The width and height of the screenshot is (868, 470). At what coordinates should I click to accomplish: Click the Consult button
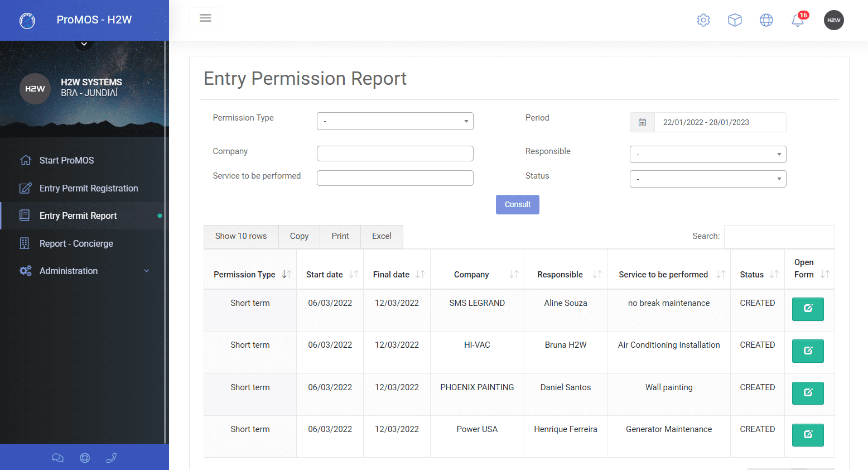click(x=518, y=204)
